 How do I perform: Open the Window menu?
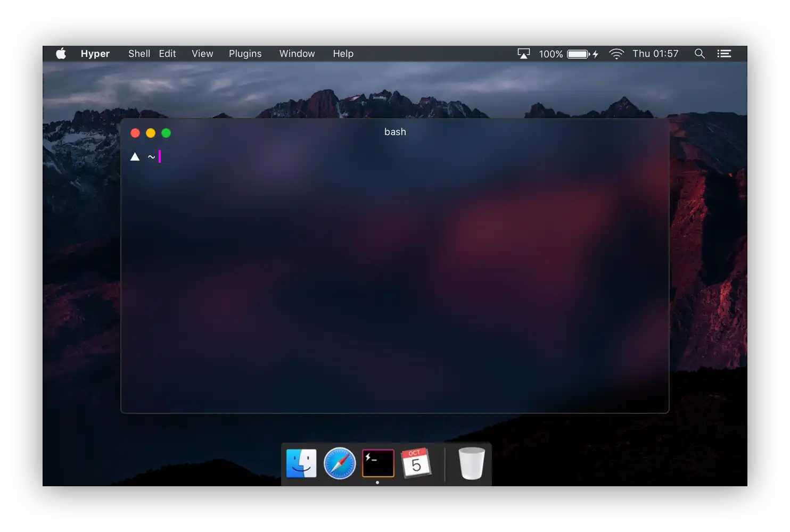297,54
